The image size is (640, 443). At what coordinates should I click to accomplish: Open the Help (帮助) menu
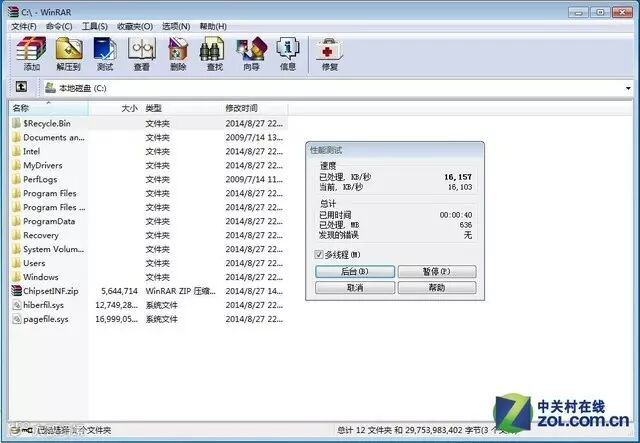point(213,27)
